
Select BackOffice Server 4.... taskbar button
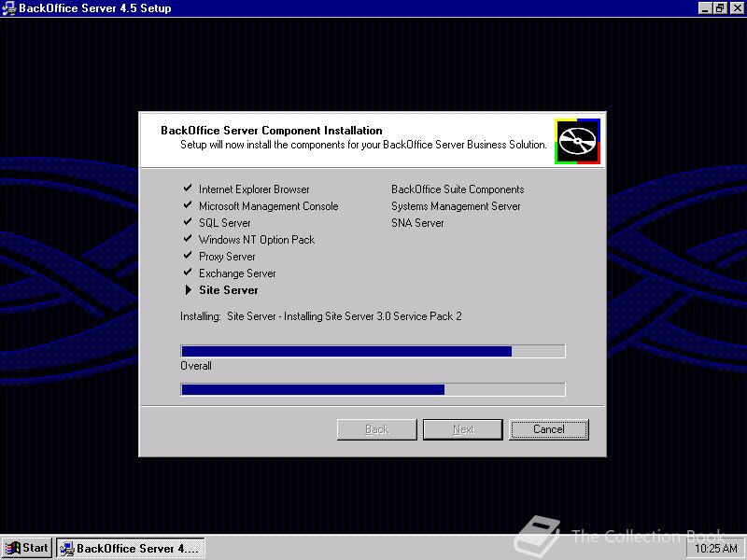pyautogui.click(x=131, y=548)
